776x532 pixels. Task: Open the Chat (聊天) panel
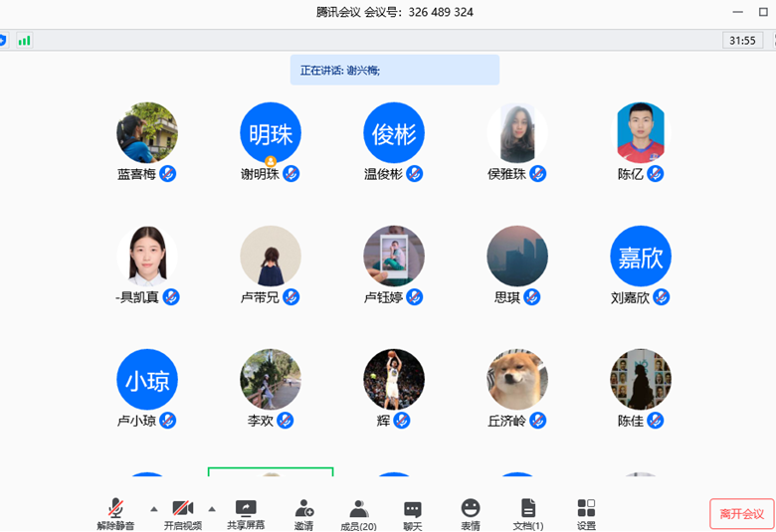coord(412,513)
